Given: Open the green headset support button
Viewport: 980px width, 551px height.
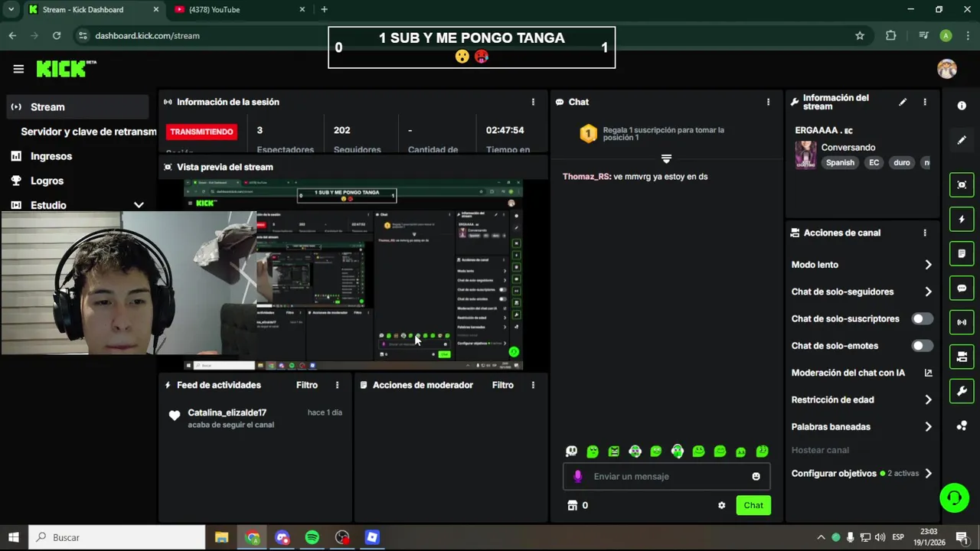Looking at the screenshot, I should pyautogui.click(x=954, y=498).
